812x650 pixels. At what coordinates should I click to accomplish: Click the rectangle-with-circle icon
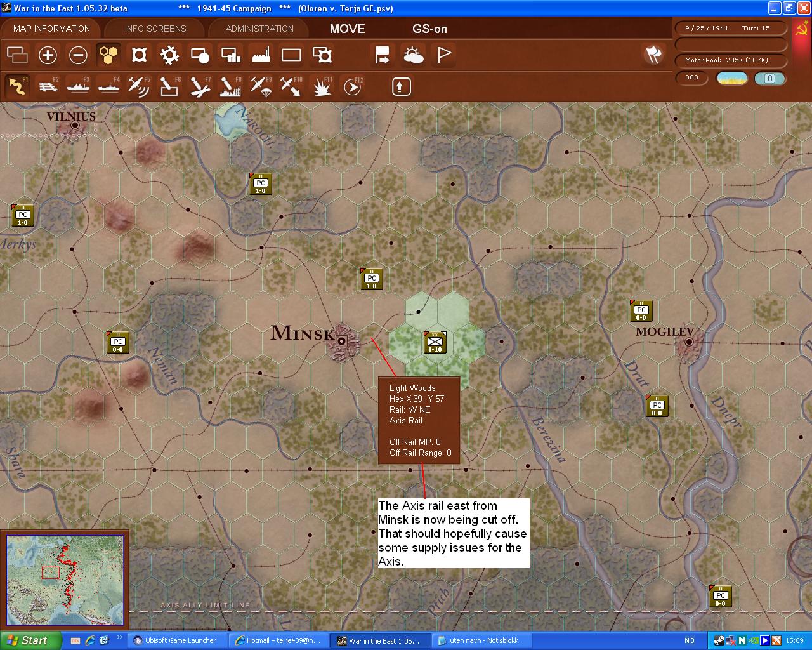click(200, 55)
